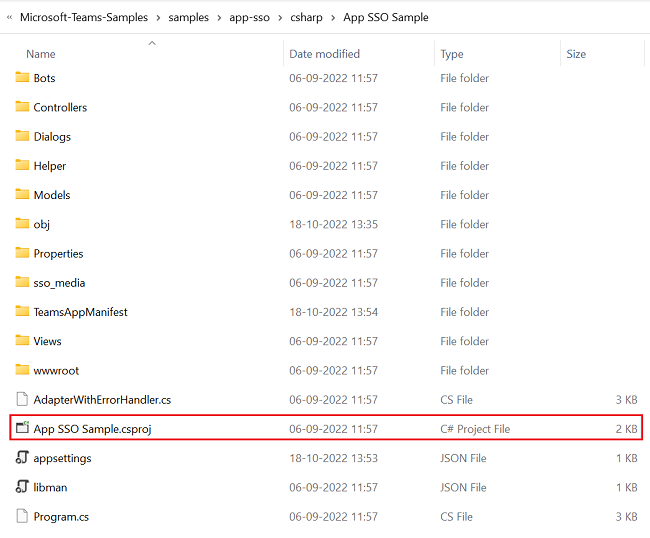The image size is (650, 538).
Task: Select the AdapterWithErrorHandler.cs file name
Action: [102, 400]
